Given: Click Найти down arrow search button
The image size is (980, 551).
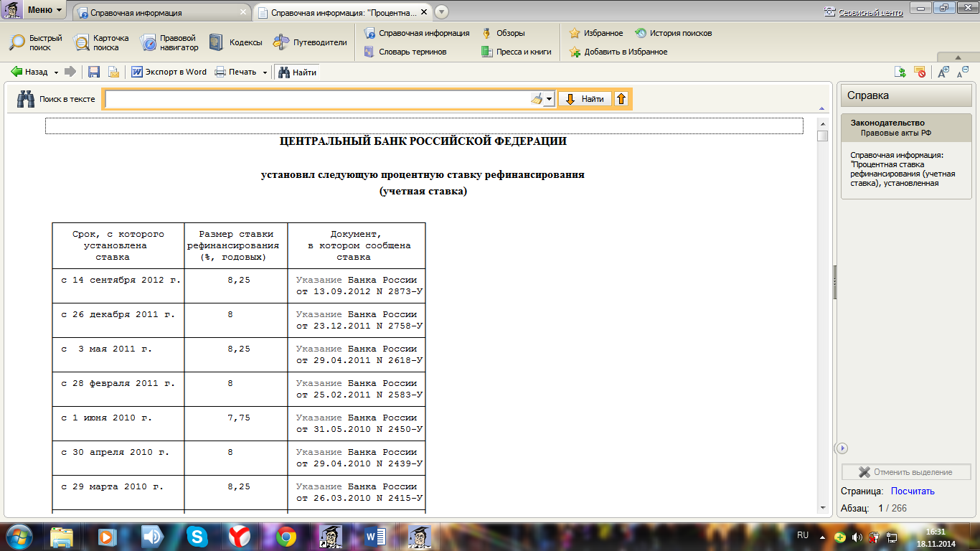Looking at the screenshot, I should [x=585, y=99].
